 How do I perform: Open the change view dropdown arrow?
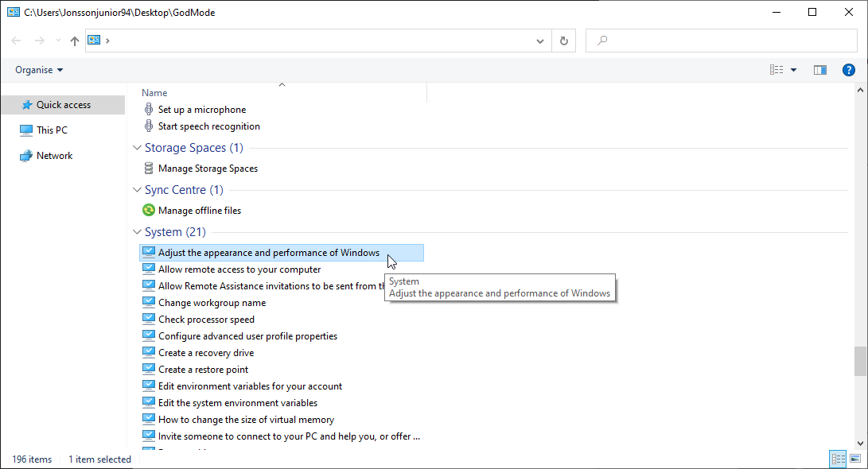click(792, 69)
